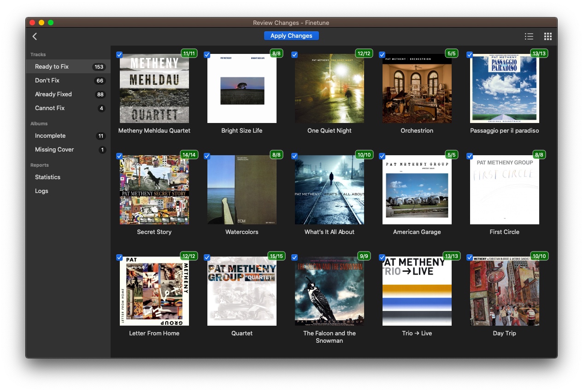Open the Statistics report
This screenshot has width=583, height=392.
pyautogui.click(x=68, y=177)
